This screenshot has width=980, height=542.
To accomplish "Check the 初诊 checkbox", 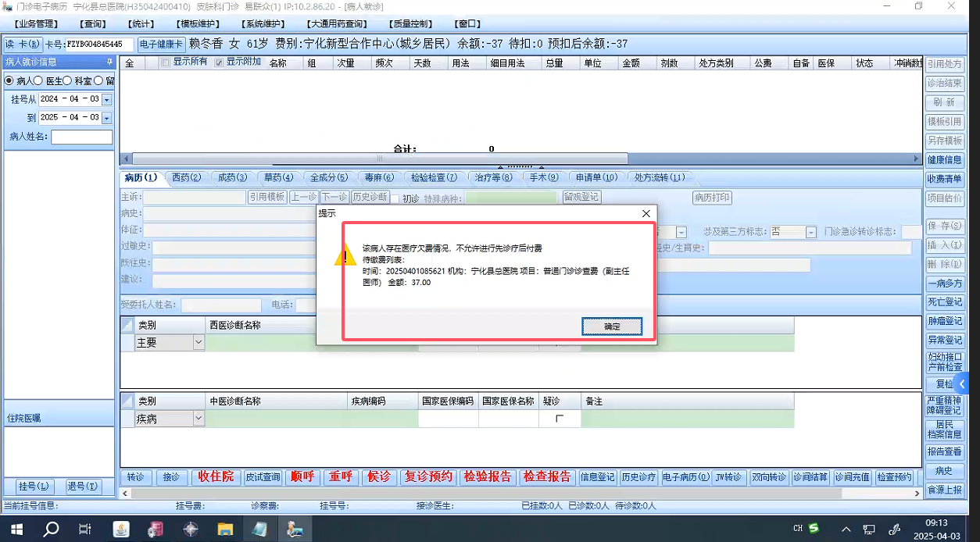I will pyautogui.click(x=395, y=198).
